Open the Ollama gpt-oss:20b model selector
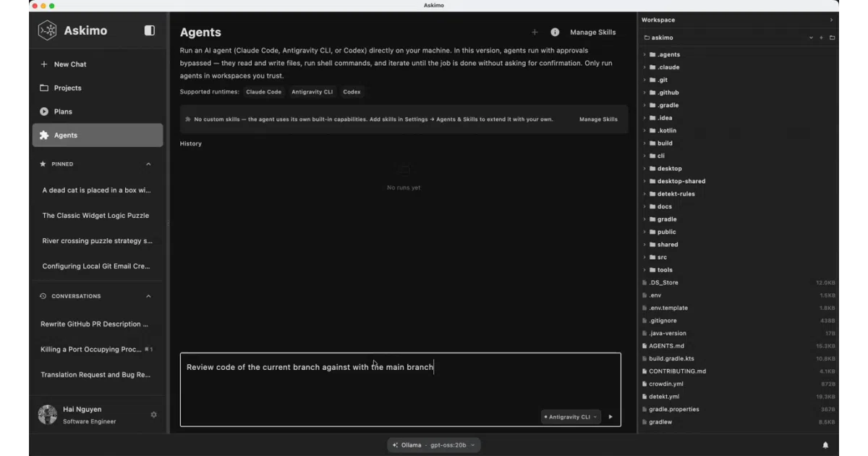 click(x=434, y=445)
